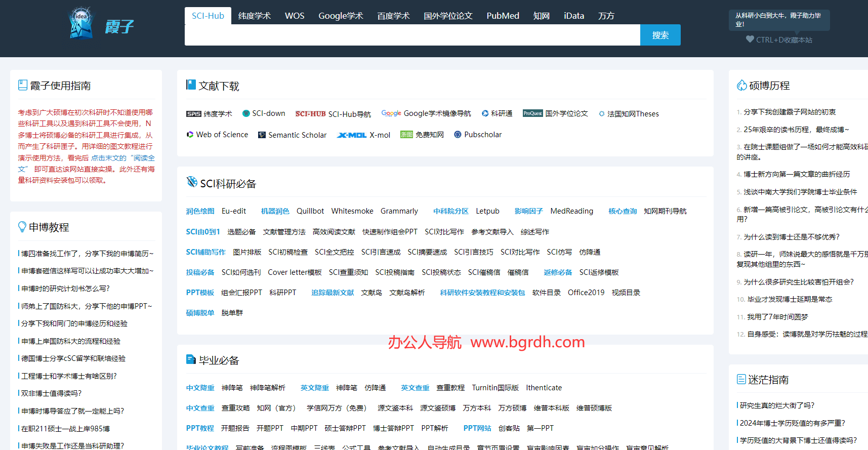Open the Semantic Scholar icon
This screenshot has height=450, width=868.
pyautogui.click(x=262, y=135)
